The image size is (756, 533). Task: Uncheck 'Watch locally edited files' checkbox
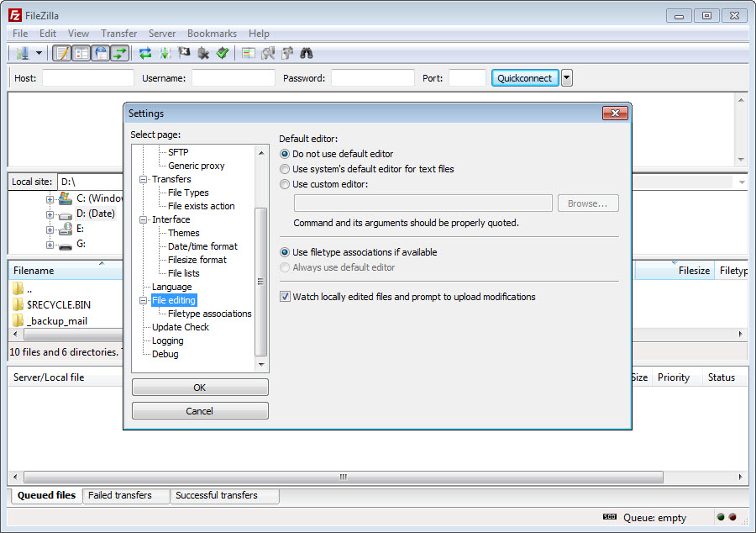point(285,296)
